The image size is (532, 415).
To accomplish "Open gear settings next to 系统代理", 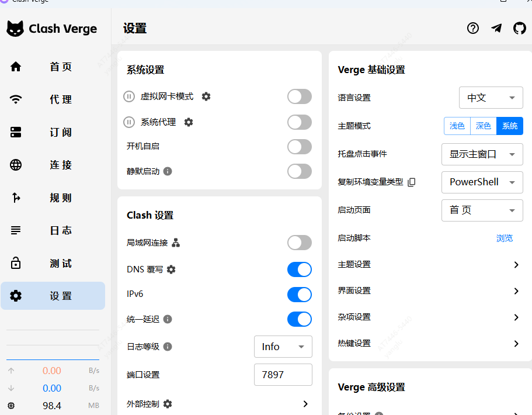I will point(189,122).
